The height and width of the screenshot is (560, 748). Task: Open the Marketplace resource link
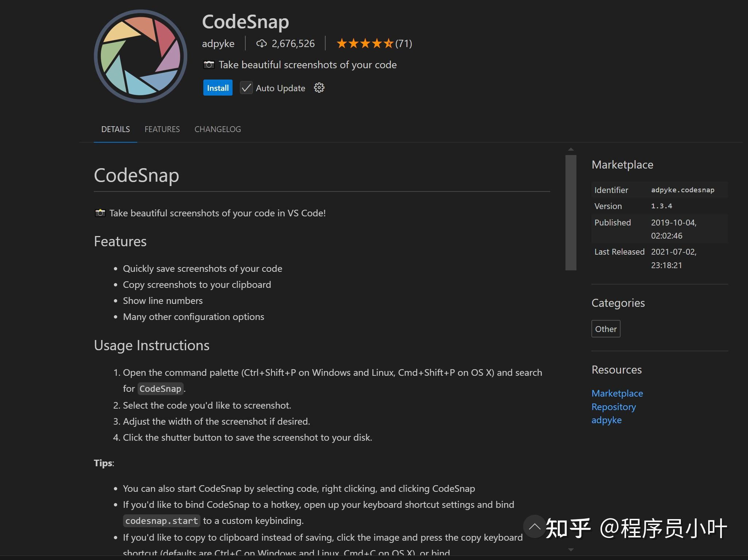[x=617, y=393]
